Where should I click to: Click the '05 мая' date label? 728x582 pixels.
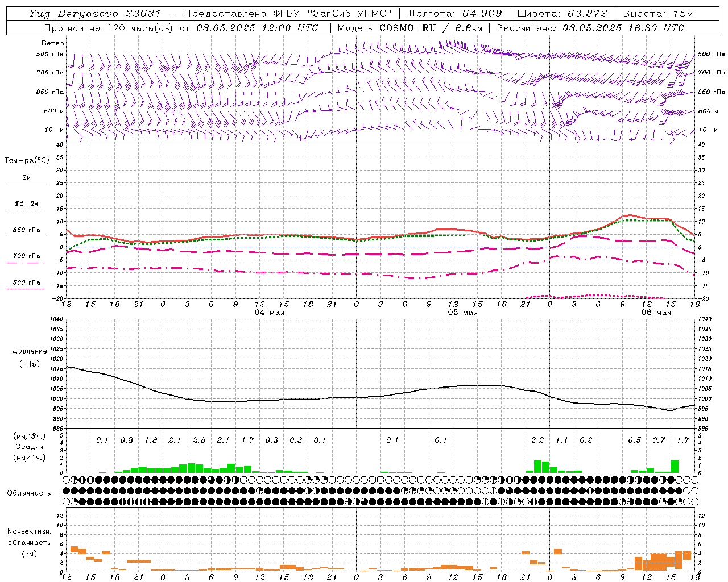(462, 313)
